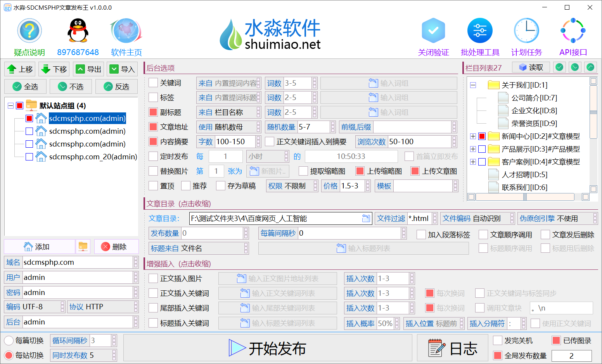The width and height of the screenshot is (602, 364).
Task: Enable the 标签 checkbox
Action: 153,97
